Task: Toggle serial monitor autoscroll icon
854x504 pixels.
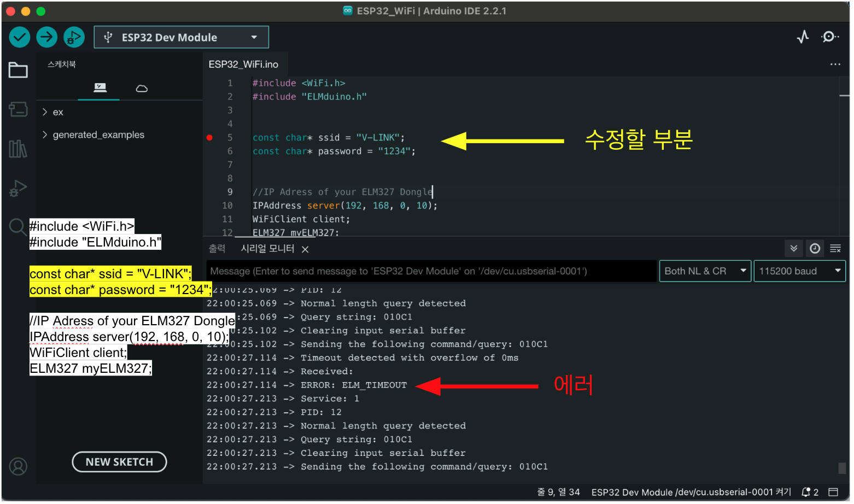Action: [x=793, y=249]
